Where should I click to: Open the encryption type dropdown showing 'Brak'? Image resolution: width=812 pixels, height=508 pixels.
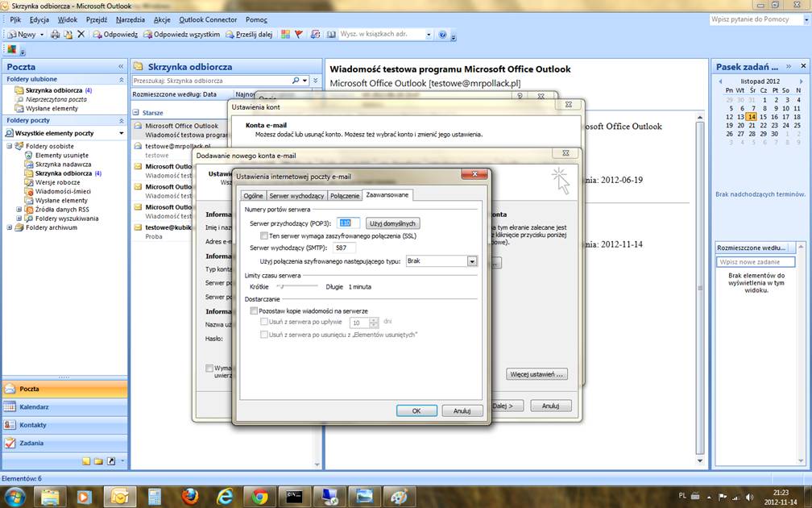point(472,261)
